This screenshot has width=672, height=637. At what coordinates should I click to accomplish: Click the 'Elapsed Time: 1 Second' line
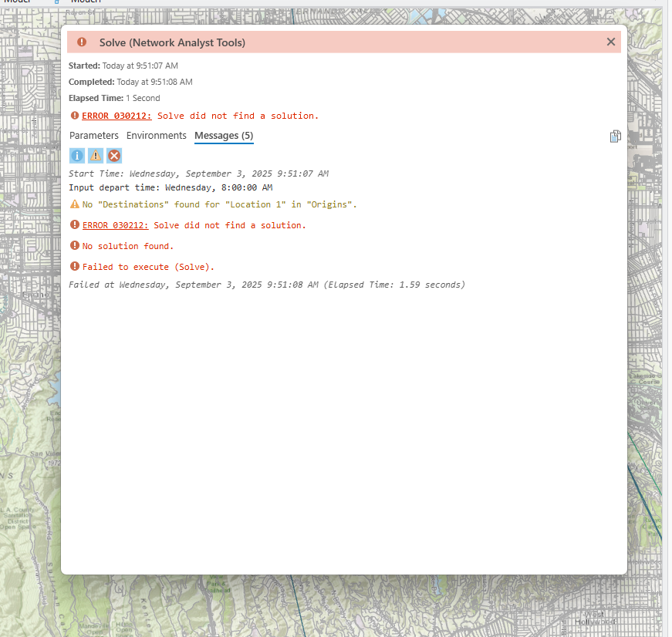114,98
